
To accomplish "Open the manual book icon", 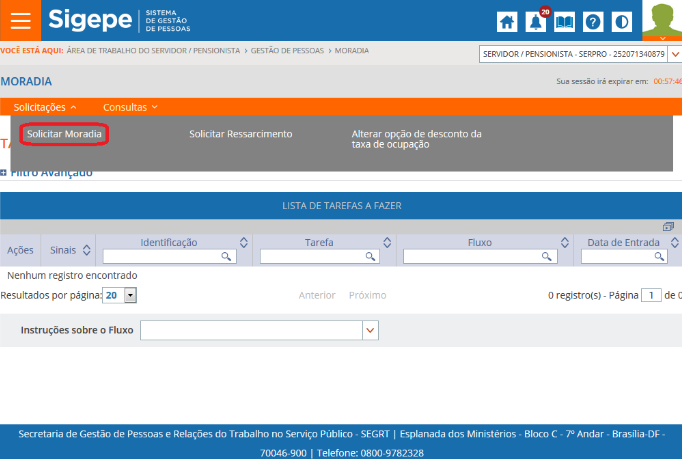I will click(x=565, y=22).
